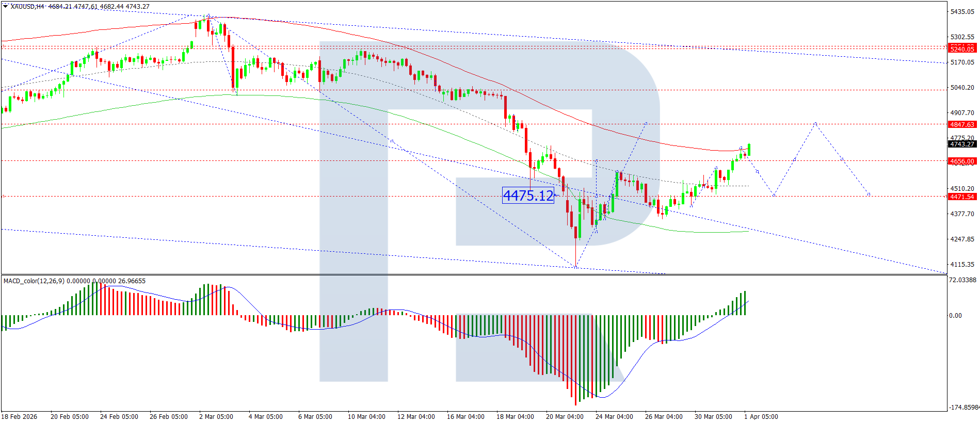Click the 1 Apr 05:00 time label

[761, 416]
